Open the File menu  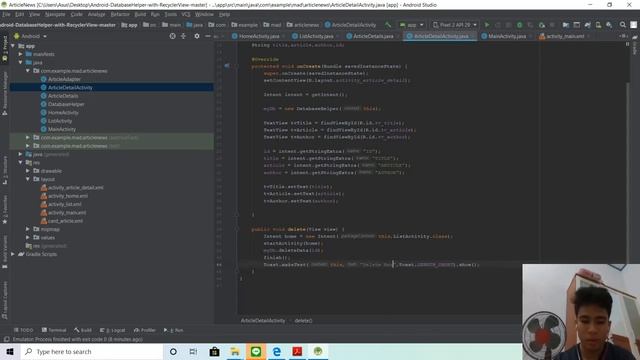[6, 14]
